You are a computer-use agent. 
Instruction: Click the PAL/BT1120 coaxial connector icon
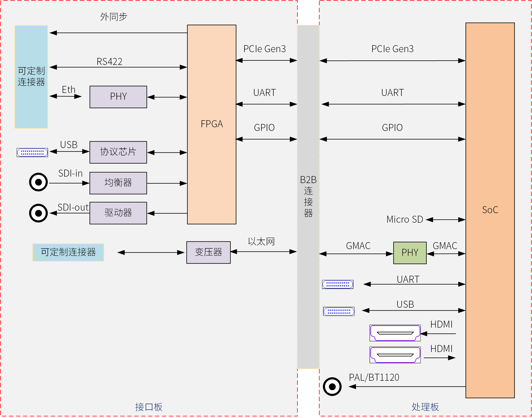pyautogui.click(x=332, y=387)
